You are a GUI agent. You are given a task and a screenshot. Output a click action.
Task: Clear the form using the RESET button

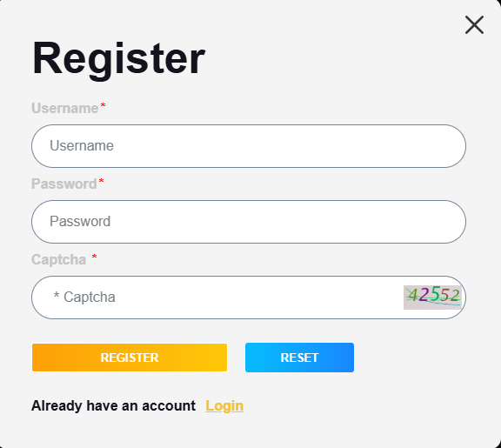pyautogui.click(x=299, y=358)
